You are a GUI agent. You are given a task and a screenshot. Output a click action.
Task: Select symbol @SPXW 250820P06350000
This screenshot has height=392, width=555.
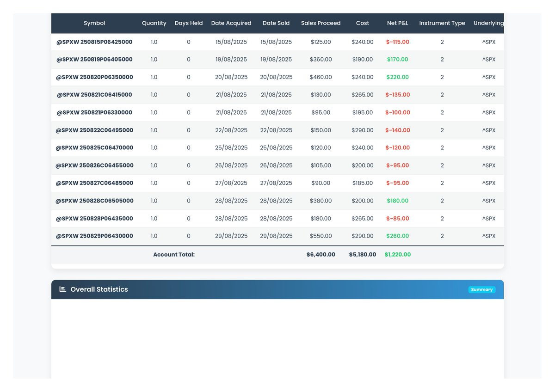[x=94, y=77]
